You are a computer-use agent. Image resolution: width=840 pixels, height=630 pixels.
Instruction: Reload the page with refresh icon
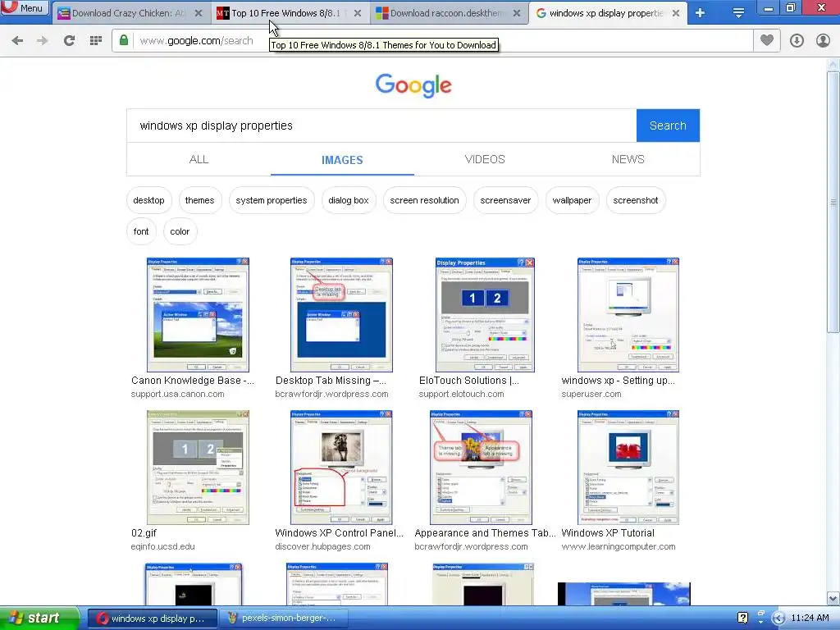click(x=69, y=40)
